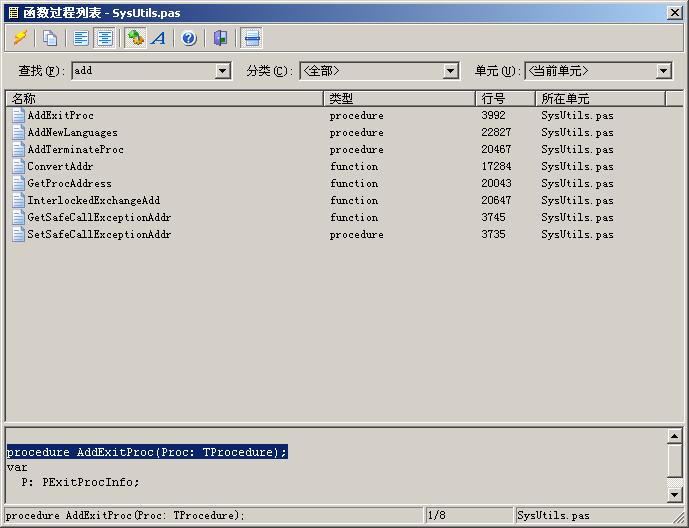Sort list by the type column header
The image size is (689, 528).
pyautogui.click(x=400, y=98)
